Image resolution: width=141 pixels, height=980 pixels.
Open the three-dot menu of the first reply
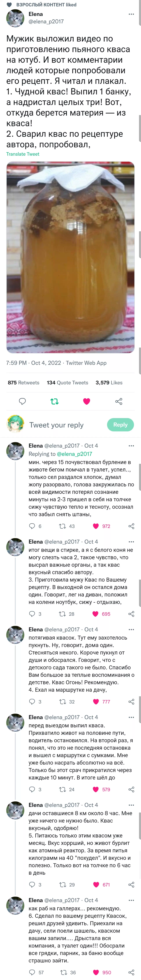pos(131,446)
